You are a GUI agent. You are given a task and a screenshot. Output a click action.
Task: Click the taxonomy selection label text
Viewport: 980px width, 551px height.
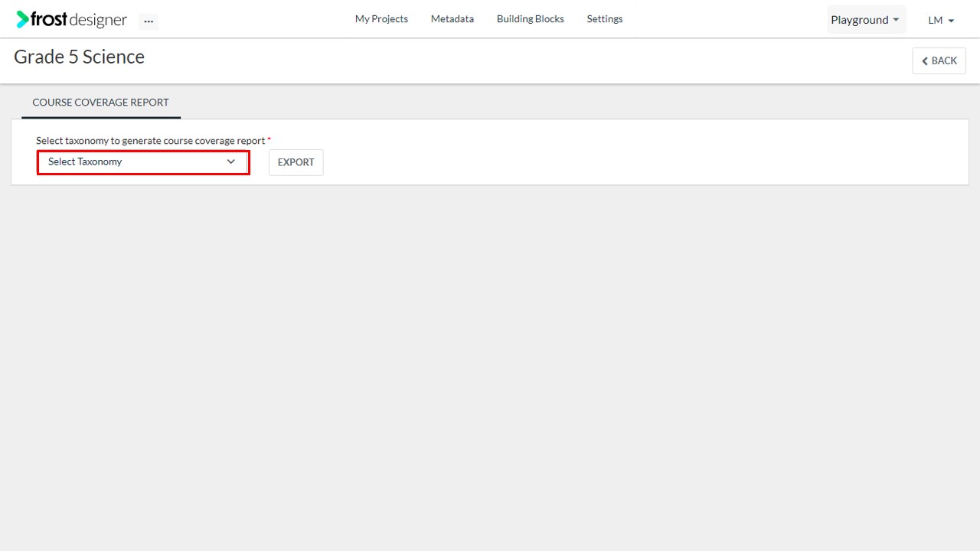pos(150,141)
